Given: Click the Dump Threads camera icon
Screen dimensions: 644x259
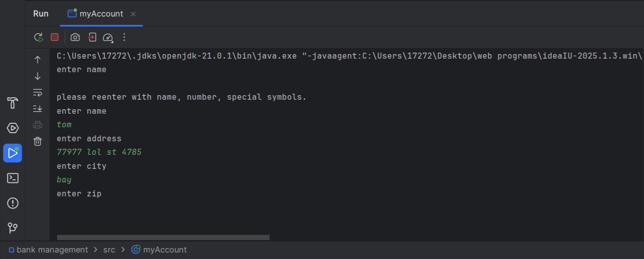Looking at the screenshot, I should [x=75, y=37].
